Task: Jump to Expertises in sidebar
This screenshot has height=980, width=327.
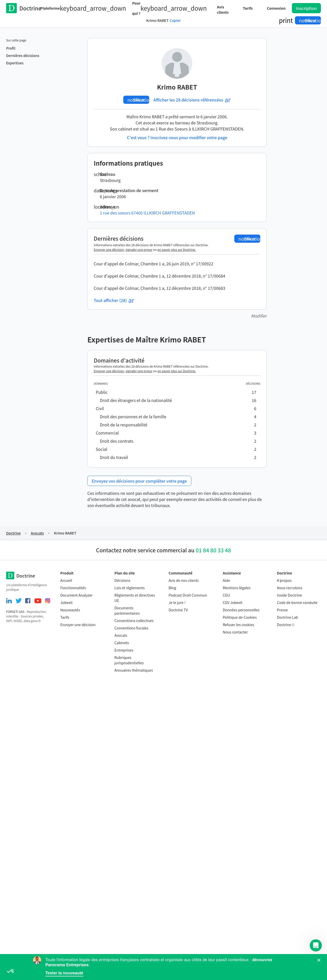Action: (15, 63)
